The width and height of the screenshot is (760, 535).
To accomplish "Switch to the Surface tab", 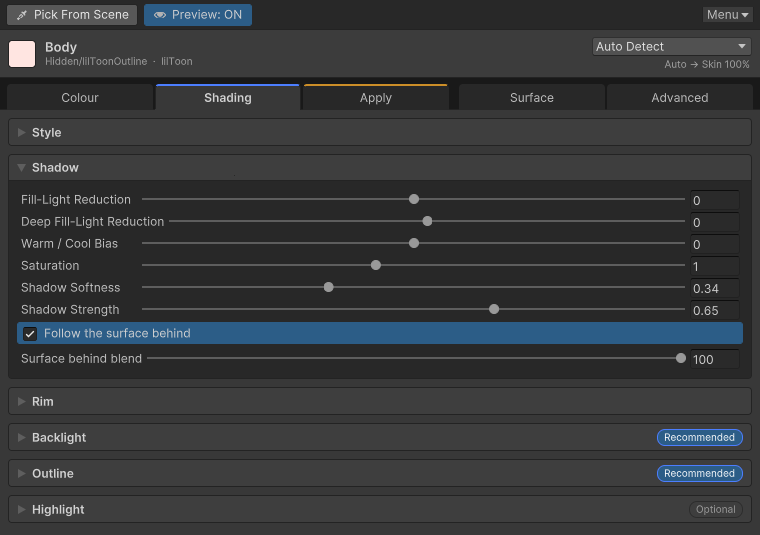I will point(532,97).
